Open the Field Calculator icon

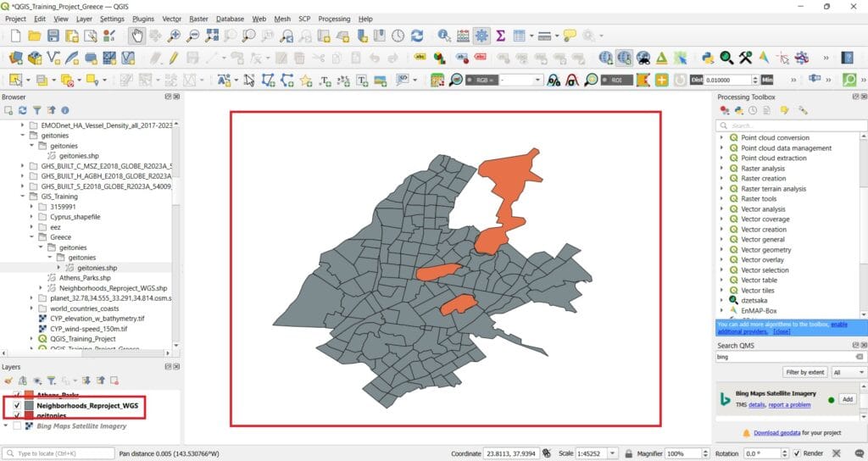pos(463,36)
